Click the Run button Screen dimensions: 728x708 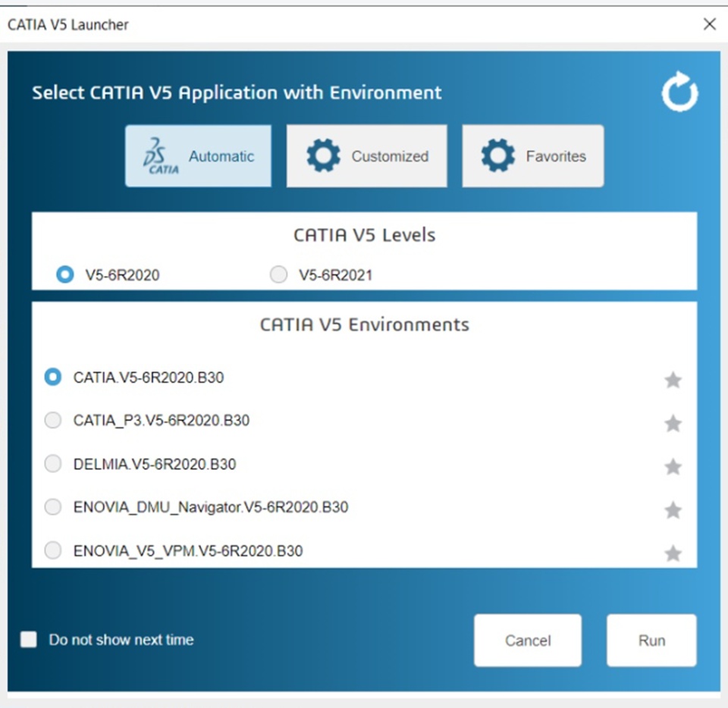[x=652, y=641]
